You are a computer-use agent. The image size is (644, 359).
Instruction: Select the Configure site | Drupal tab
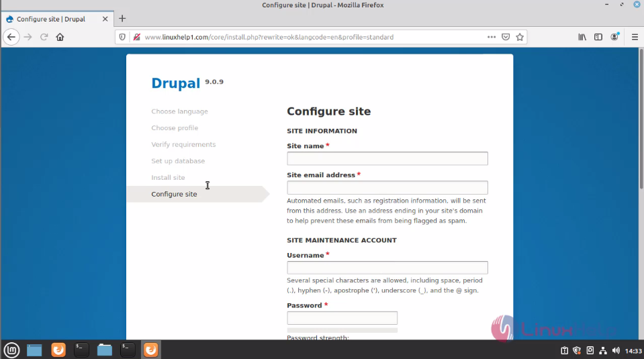point(58,19)
